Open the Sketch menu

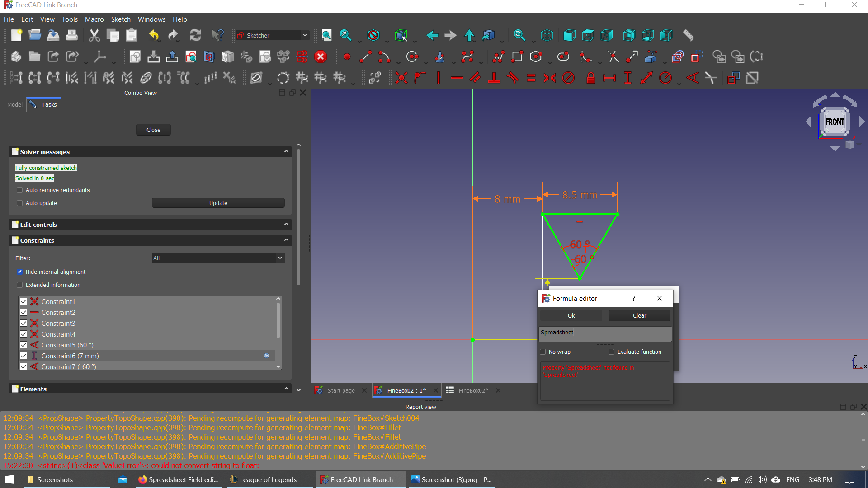120,19
